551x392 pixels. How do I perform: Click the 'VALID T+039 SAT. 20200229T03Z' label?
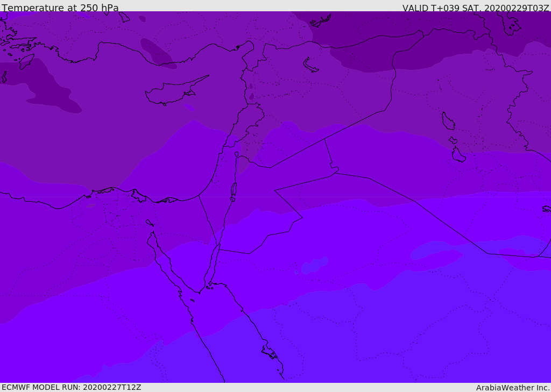pyautogui.click(x=476, y=8)
